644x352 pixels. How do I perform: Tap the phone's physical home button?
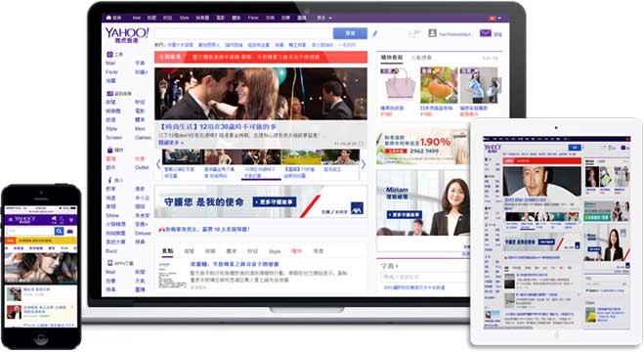[41, 338]
